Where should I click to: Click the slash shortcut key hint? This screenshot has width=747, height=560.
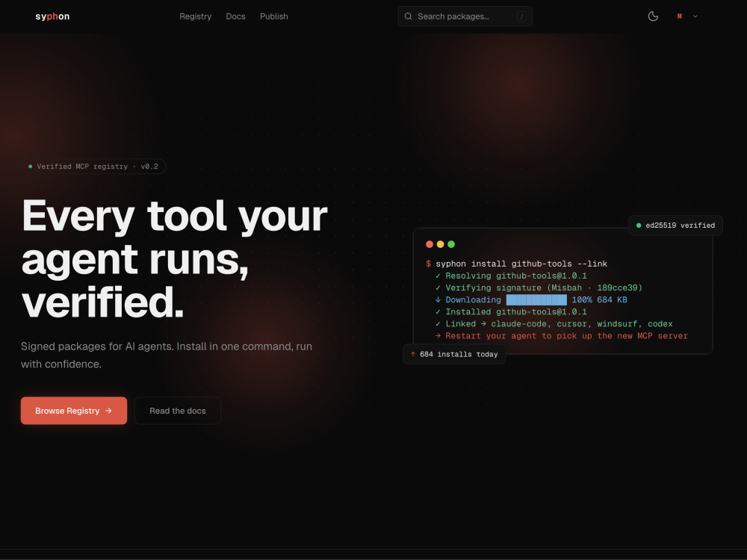coord(521,16)
